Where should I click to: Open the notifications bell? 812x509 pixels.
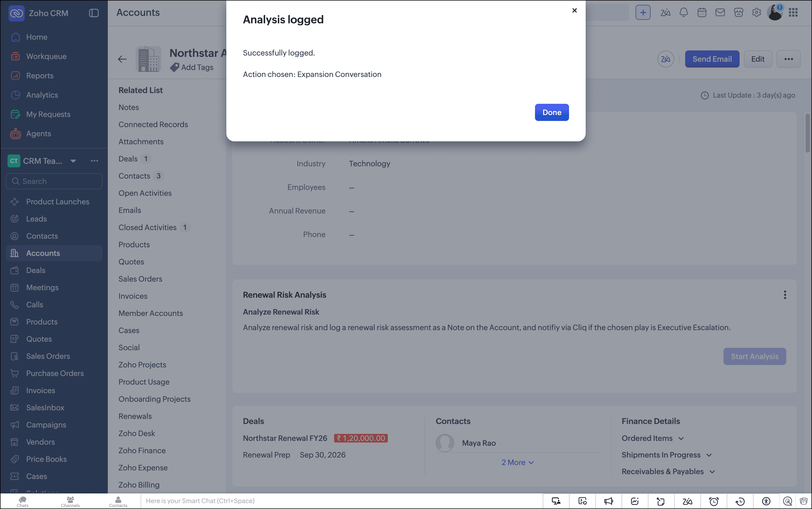click(683, 13)
